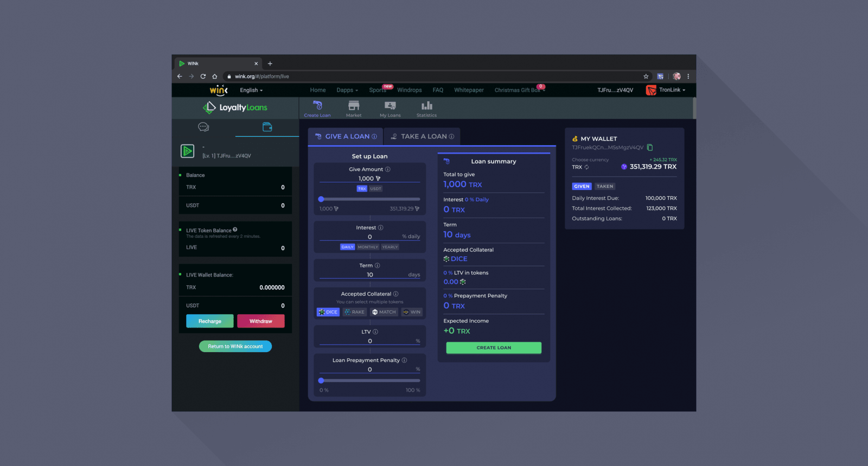
Task: Click LIVE Token Balance help icon
Action: tap(235, 229)
